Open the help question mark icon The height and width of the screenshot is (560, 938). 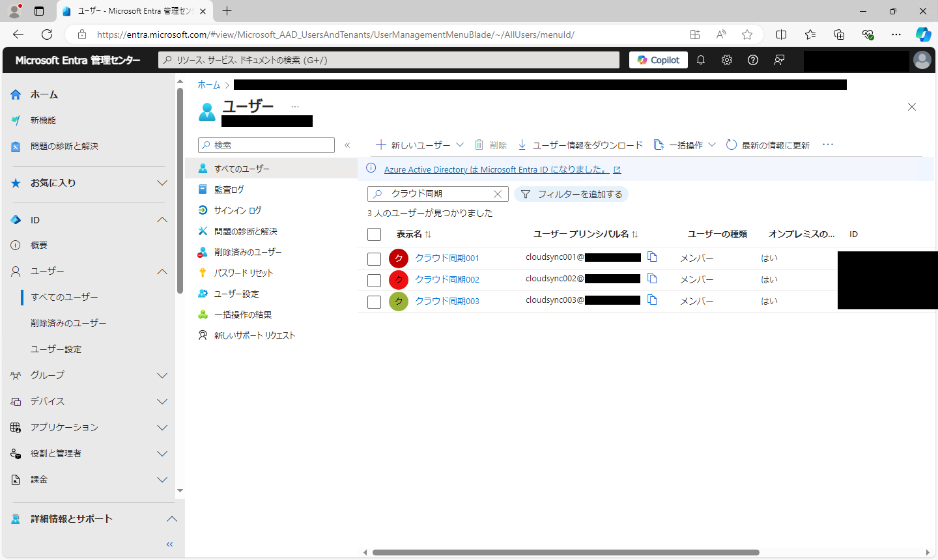click(753, 60)
